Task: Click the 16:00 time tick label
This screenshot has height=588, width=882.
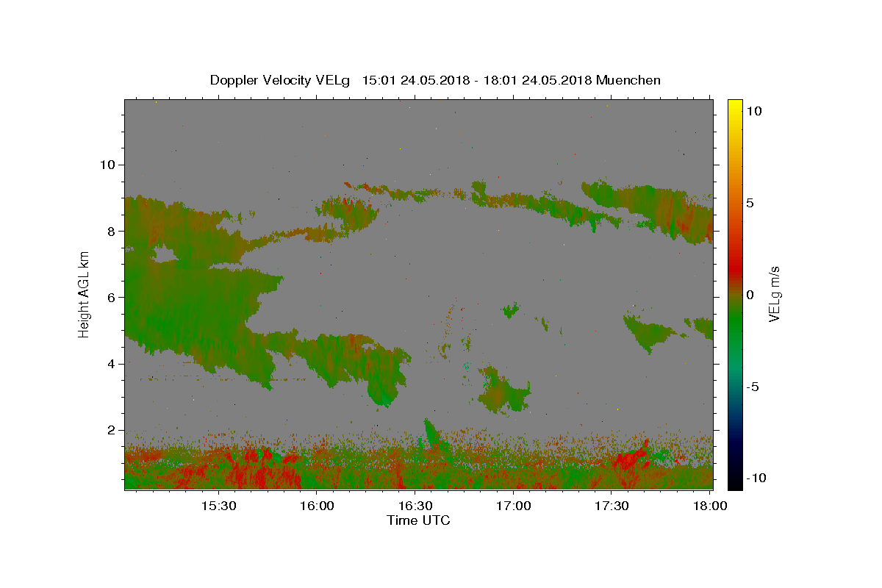Action: click(x=317, y=506)
